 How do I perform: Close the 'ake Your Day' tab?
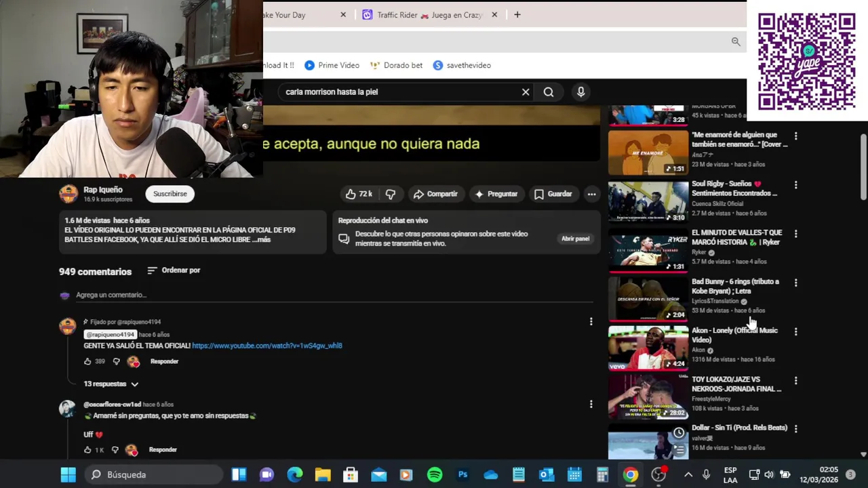[343, 15]
